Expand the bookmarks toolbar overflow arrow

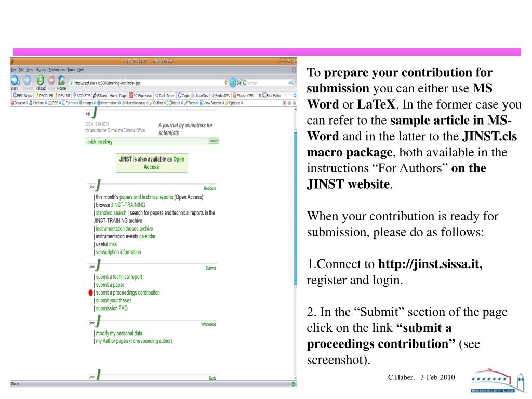click(295, 96)
